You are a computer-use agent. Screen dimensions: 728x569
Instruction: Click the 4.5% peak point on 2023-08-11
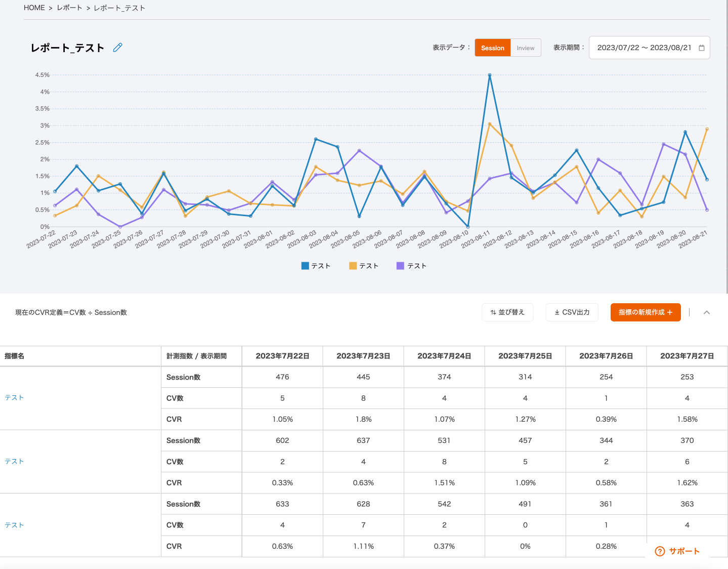click(x=490, y=75)
